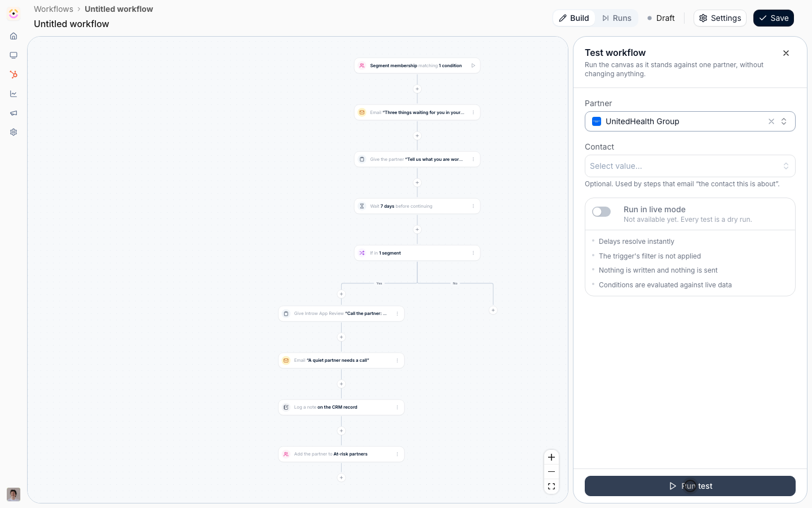Open the orange workflows icon in the sidebar
This screenshot has width=812, height=508.
[x=14, y=75]
